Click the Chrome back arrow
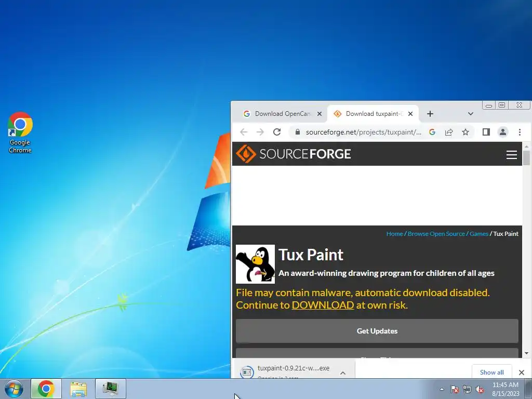Image resolution: width=532 pixels, height=399 pixels. 244,132
